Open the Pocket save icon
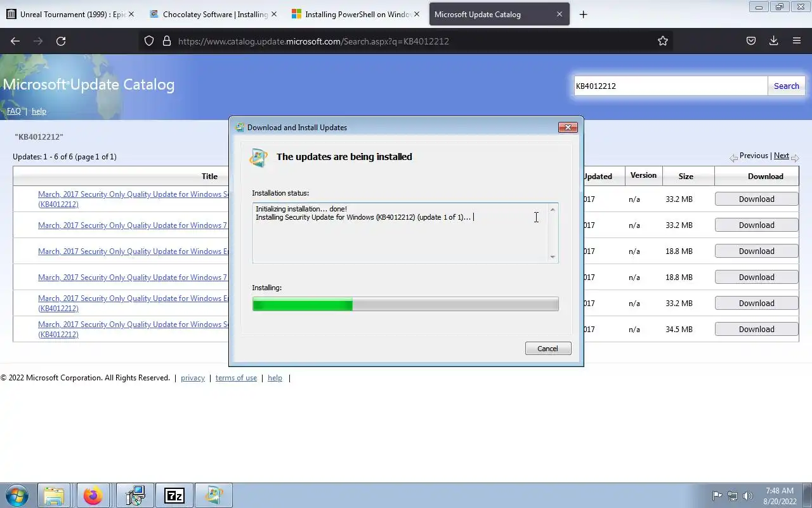This screenshot has height=508, width=812. tap(750, 41)
